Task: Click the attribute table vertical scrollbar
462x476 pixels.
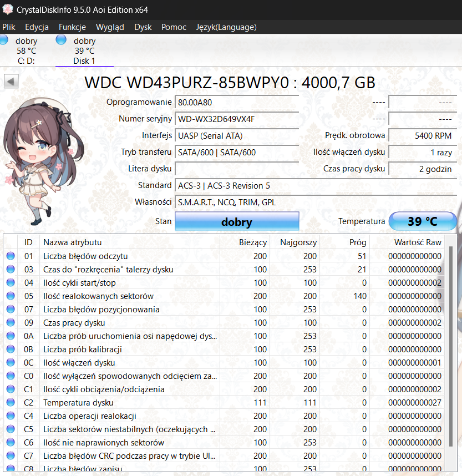Action: [x=450, y=346]
